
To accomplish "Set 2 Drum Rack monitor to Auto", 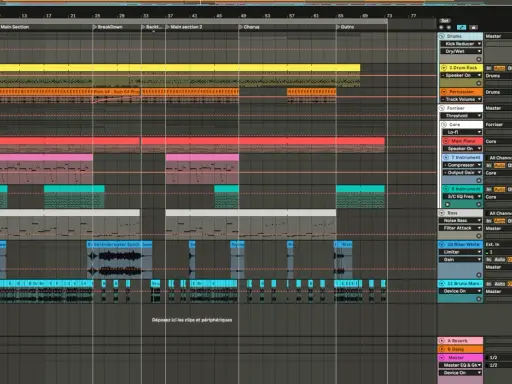I will (x=499, y=68).
